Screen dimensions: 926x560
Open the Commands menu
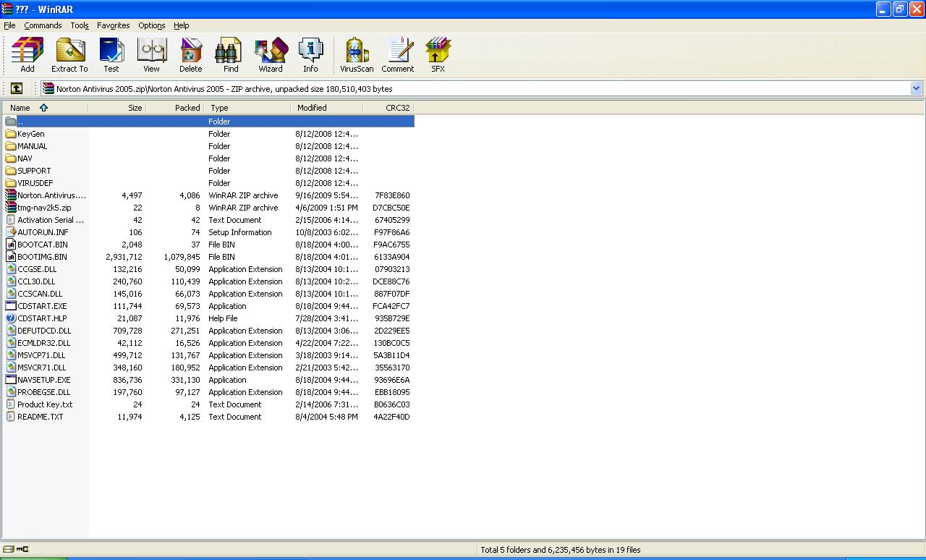tap(43, 25)
